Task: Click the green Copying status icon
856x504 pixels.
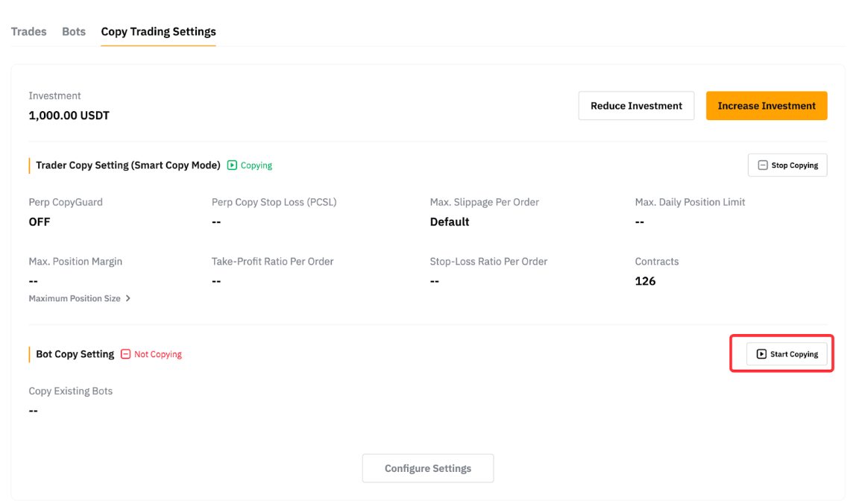Action: 232,166
